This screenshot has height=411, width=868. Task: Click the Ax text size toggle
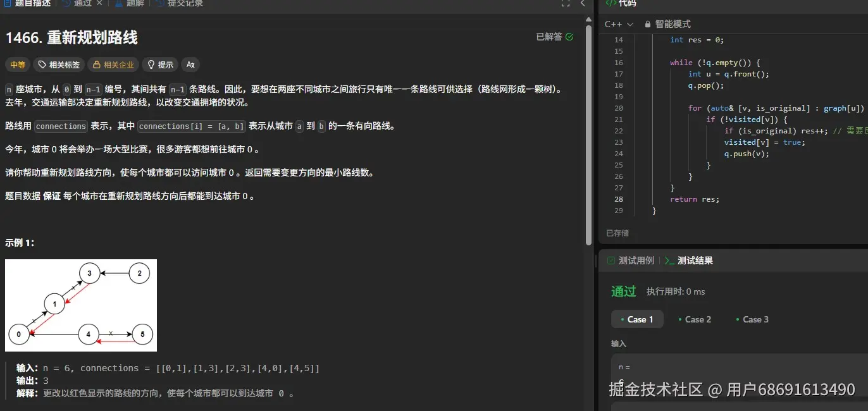point(190,64)
